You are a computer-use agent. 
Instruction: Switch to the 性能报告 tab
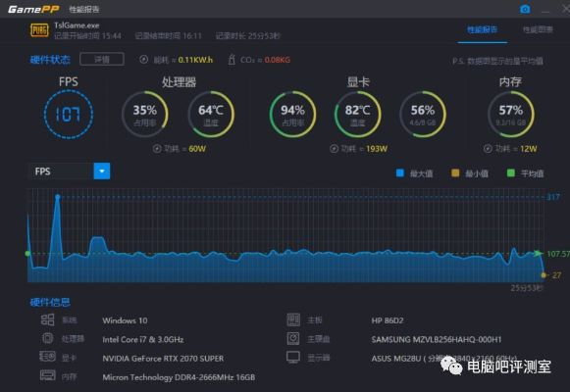click(482, 29)
